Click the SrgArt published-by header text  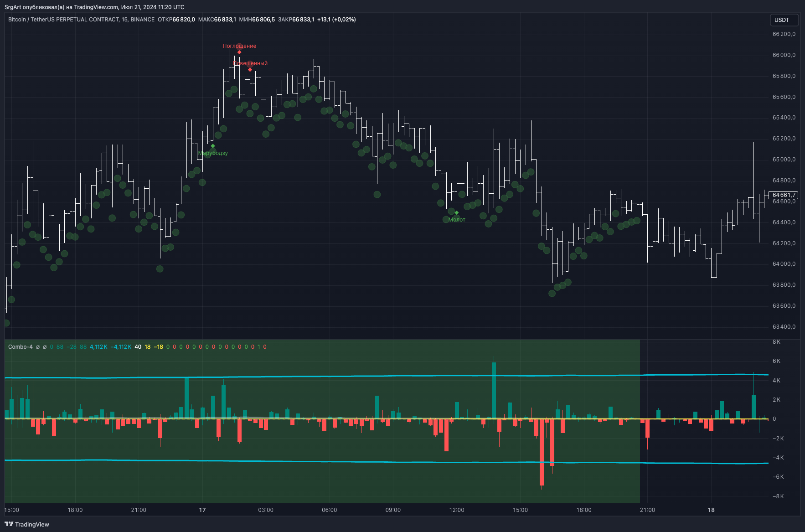tap(94, 7)
